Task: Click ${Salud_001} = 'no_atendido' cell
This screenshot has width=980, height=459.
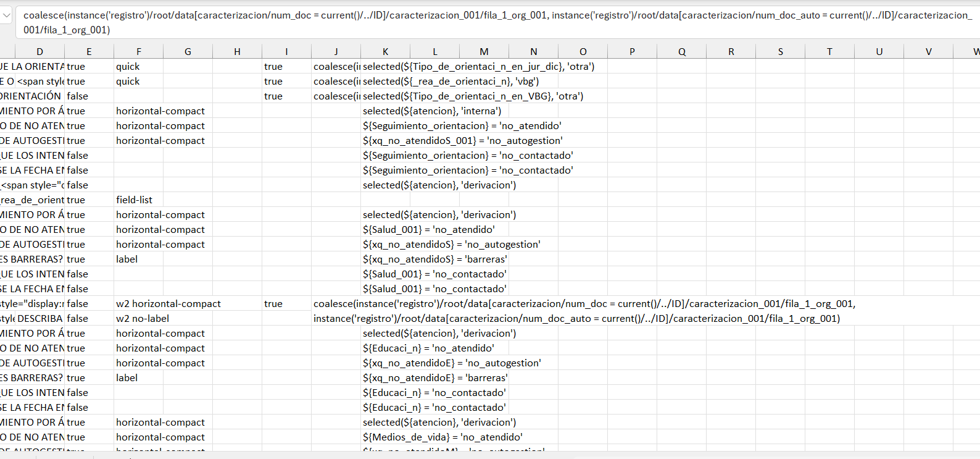Action: pos(428,229)
